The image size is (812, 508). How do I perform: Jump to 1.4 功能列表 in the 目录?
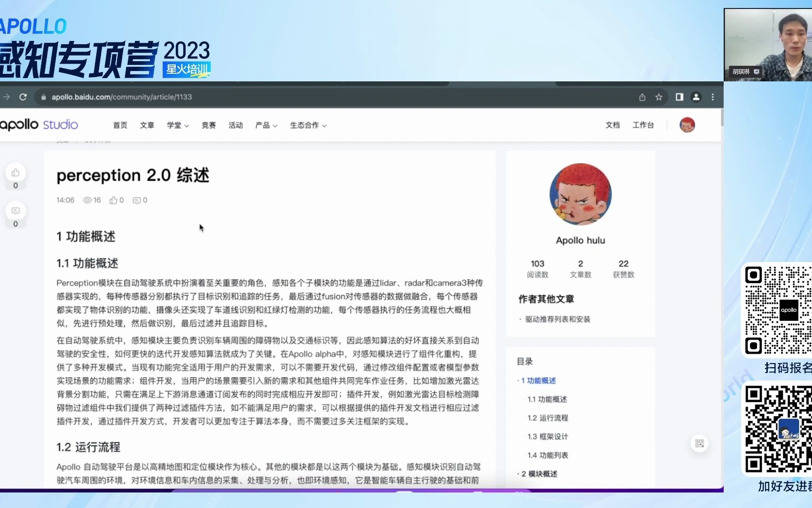click(547, 455)
